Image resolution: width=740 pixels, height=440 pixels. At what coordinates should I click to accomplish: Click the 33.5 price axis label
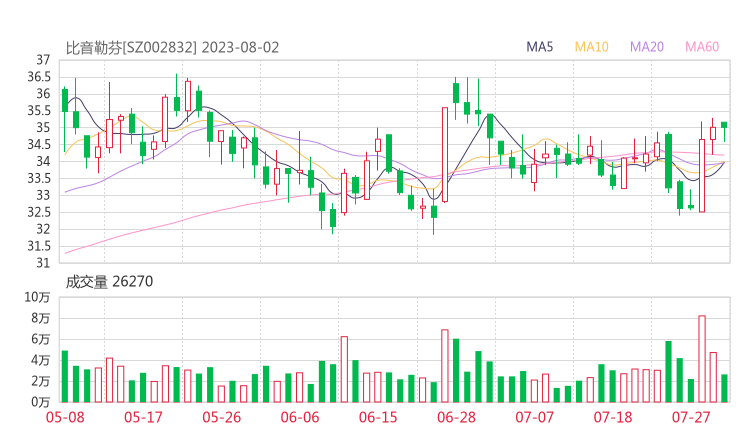(39, 178)
